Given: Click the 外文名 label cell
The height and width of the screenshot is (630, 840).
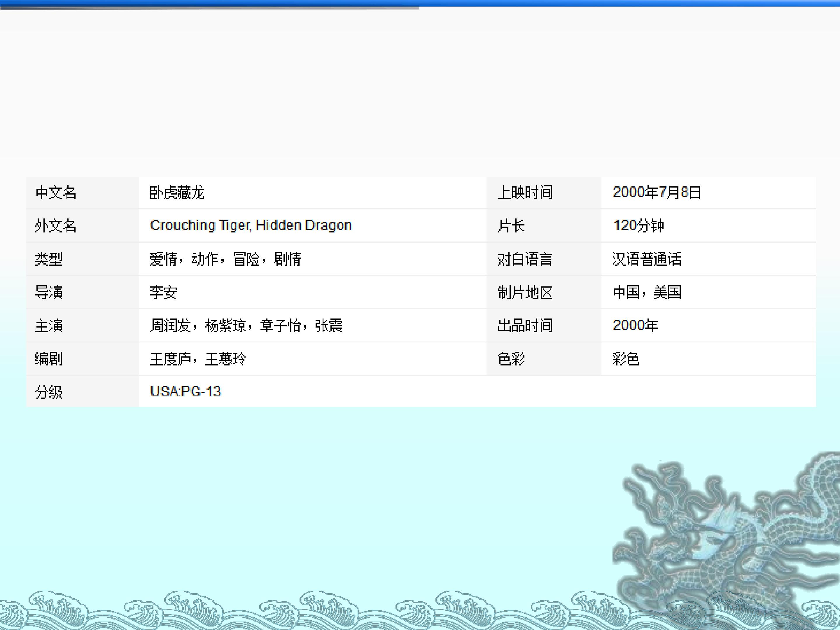Looking at the screenshot, I should (x=56, y=226).
